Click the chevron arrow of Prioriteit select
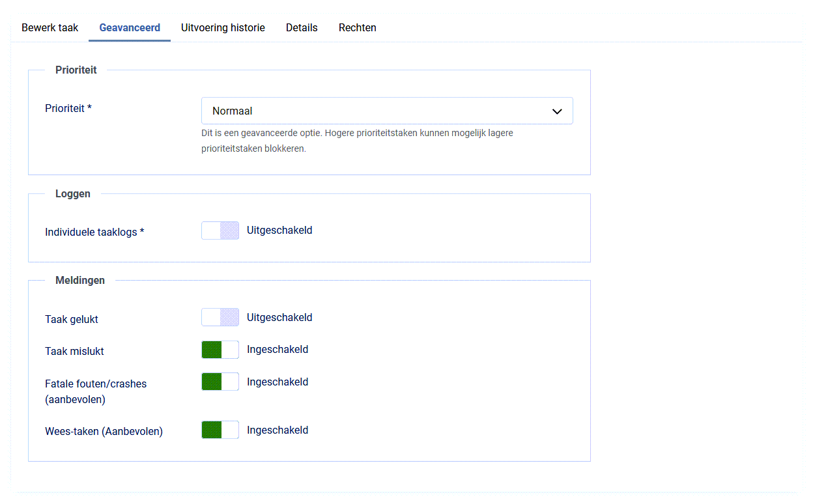Viewport: 813px width, 504px height. (557, 111)
